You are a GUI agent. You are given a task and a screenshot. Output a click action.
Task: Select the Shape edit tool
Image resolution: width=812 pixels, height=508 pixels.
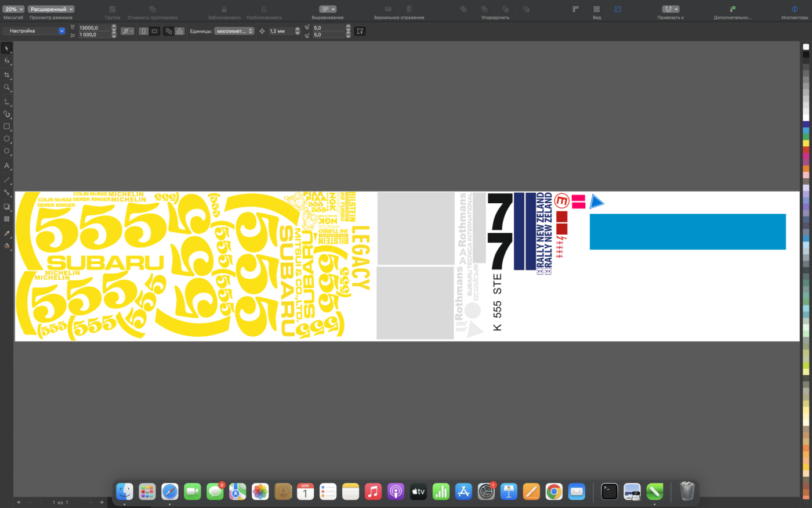click(7, 61)
